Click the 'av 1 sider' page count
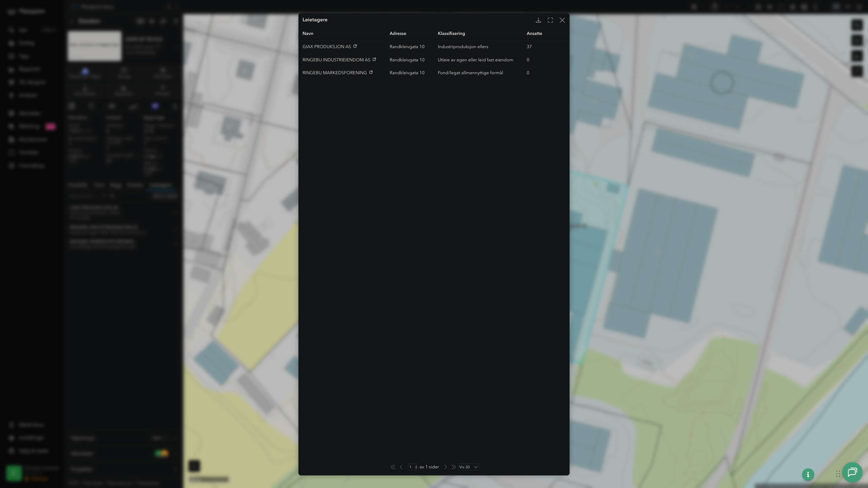The image size is (868, 488). coord(429,467)
